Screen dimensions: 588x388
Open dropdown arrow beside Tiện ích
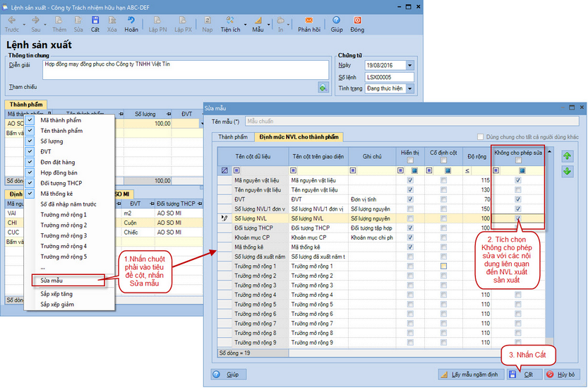coord(245,25)
